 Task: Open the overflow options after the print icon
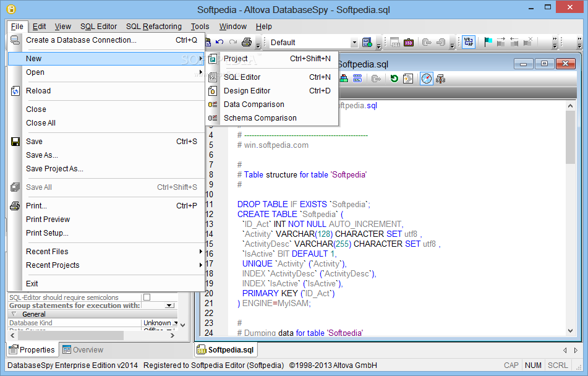coord(258,45)
